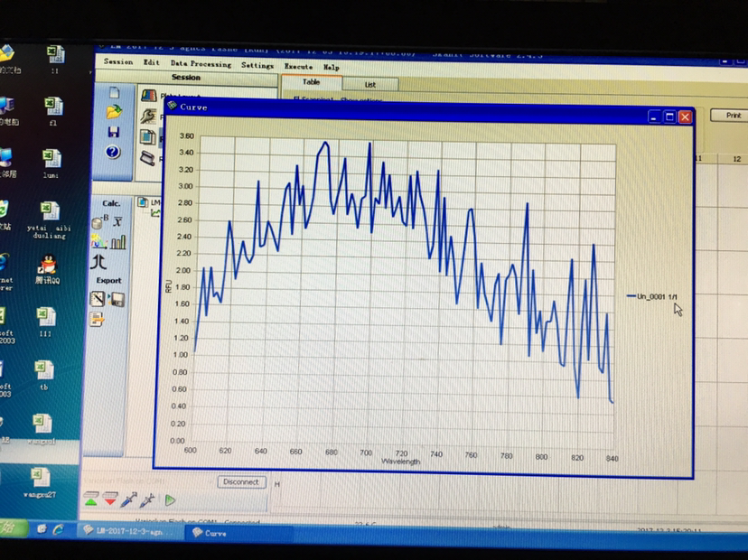Click the red plate-in arrow icon
Screen dimensions: 748x560
110,499
